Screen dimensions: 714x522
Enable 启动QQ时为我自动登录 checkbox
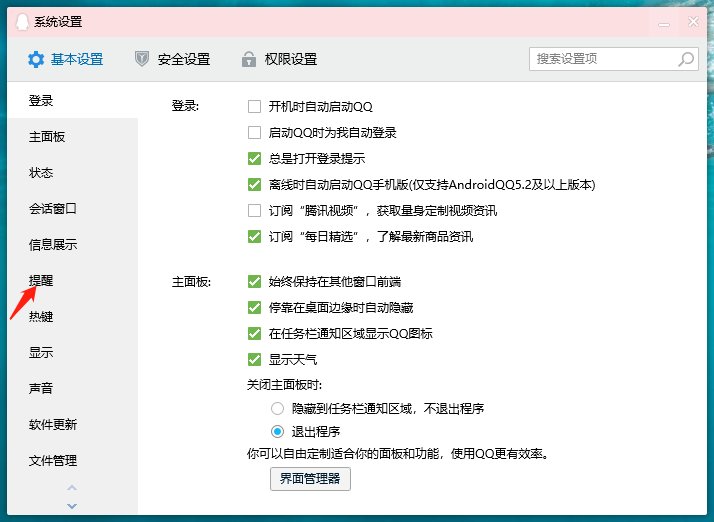click(x=254, y=133)
